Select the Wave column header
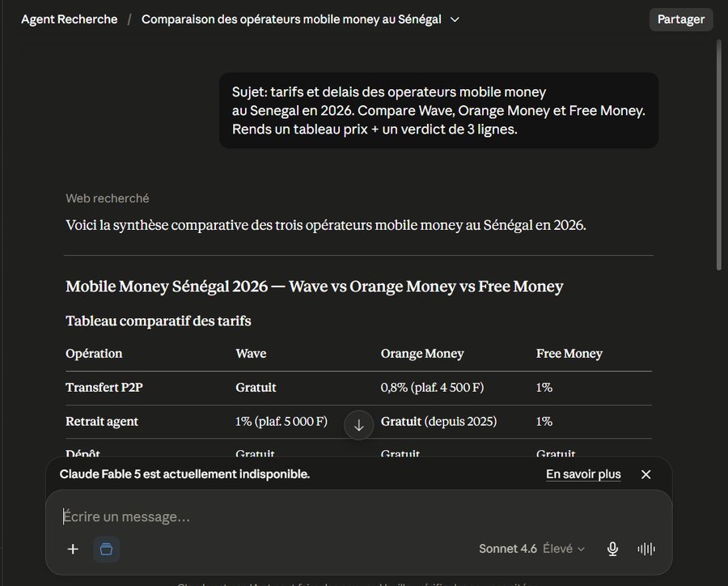 point(251,354)
